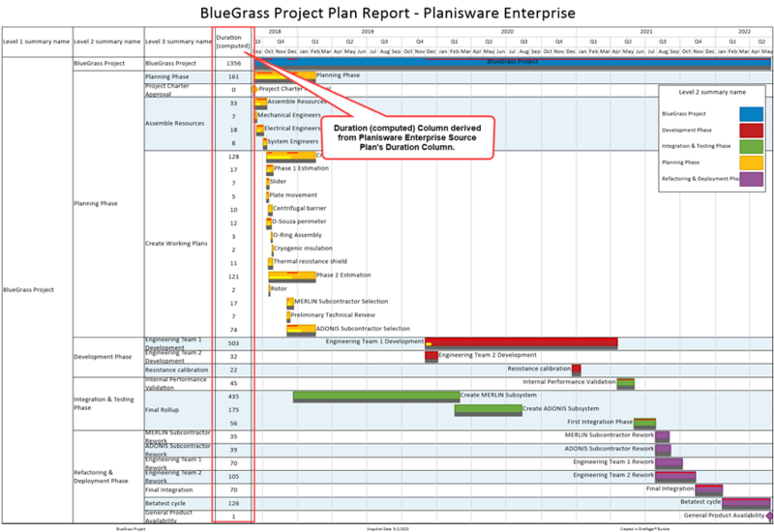Select the Engineering Team 2 Rework bar
774x532 pixels.
pyautogui.click(x=675, y=477)
